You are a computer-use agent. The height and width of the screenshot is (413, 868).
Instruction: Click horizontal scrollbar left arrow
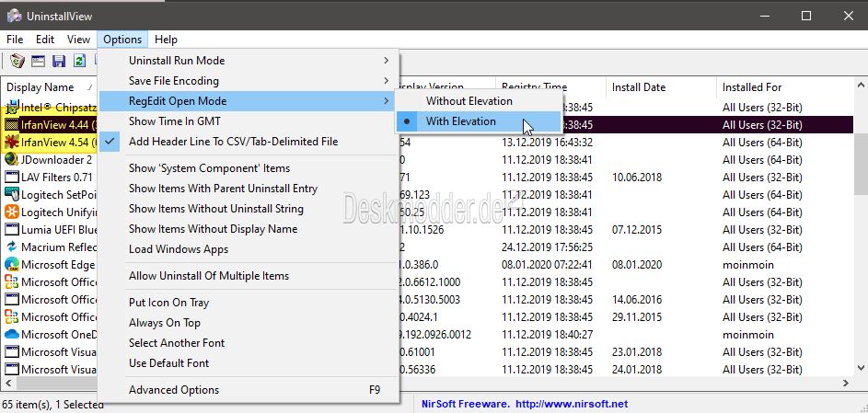tap(8, 383)
